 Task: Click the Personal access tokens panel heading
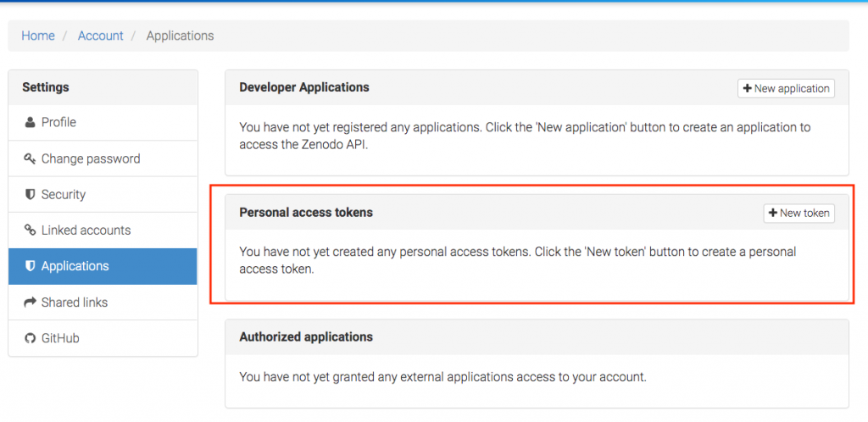coord(306,213)
